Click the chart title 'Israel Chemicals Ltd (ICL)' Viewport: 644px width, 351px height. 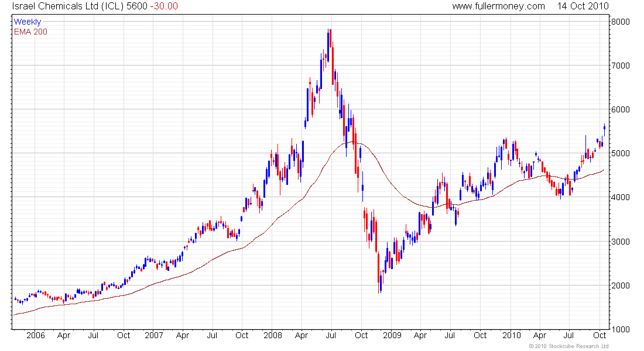click(x=68, y=6)
